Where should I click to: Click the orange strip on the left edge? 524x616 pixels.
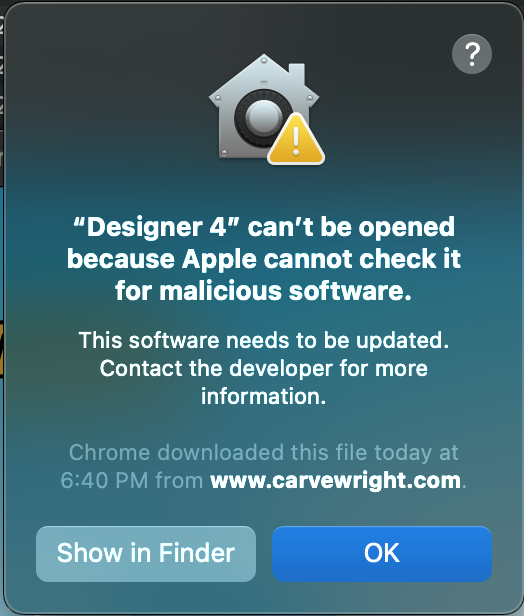click(2, 349)
